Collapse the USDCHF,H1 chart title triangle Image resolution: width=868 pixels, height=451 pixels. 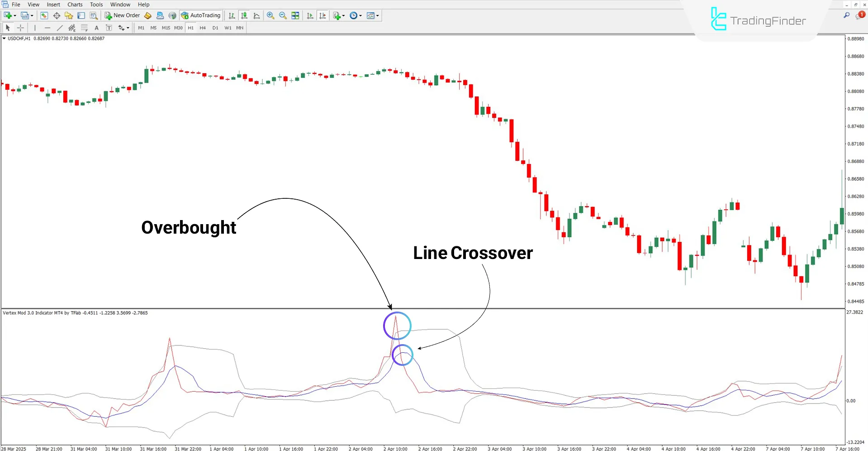(4, 38)
